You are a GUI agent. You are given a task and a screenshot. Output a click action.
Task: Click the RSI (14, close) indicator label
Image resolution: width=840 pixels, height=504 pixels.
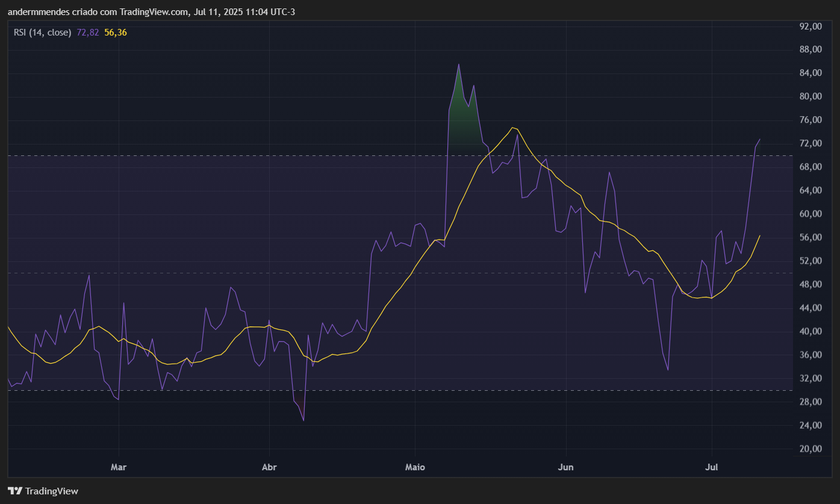click(43, 33)
